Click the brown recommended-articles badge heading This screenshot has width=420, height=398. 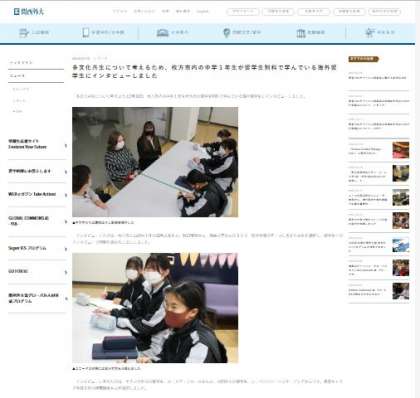coord(364,59)
